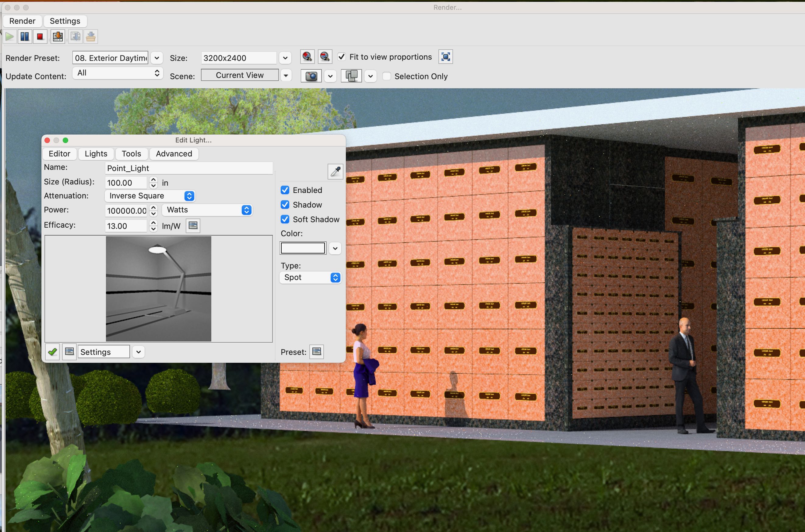805x532 pixels.
Task: Click the camera snapshot icon
Action: (x=311, y=76)
